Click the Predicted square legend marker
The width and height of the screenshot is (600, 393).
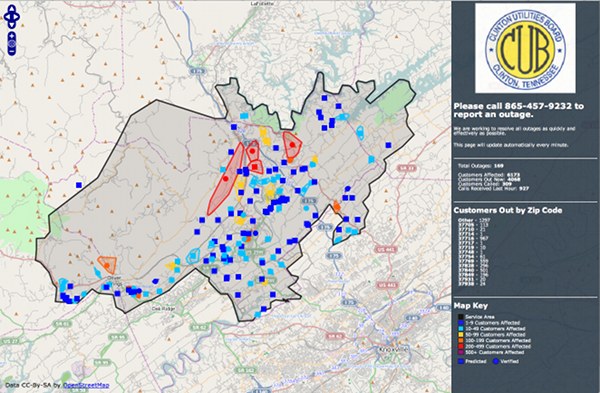pyautogui.click(x=461, y=361)
